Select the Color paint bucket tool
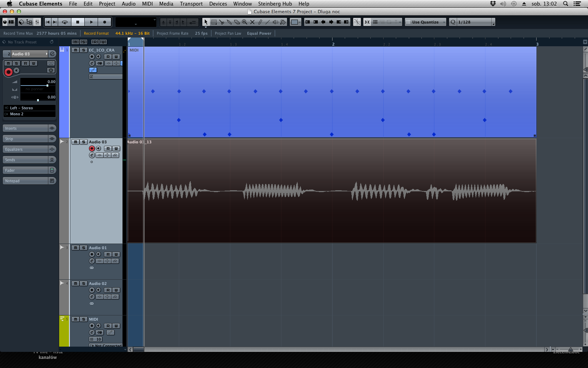Viewport: 588px width, 368px height. point(283,22)
